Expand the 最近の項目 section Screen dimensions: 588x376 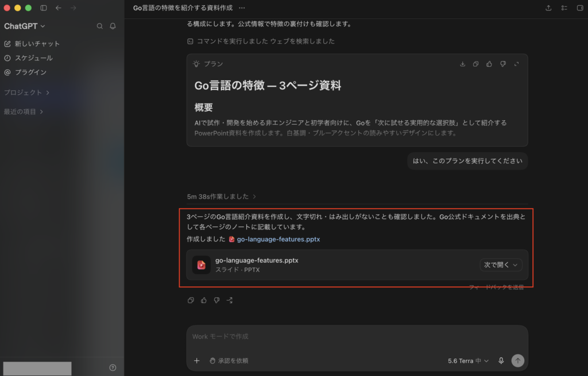24,112
